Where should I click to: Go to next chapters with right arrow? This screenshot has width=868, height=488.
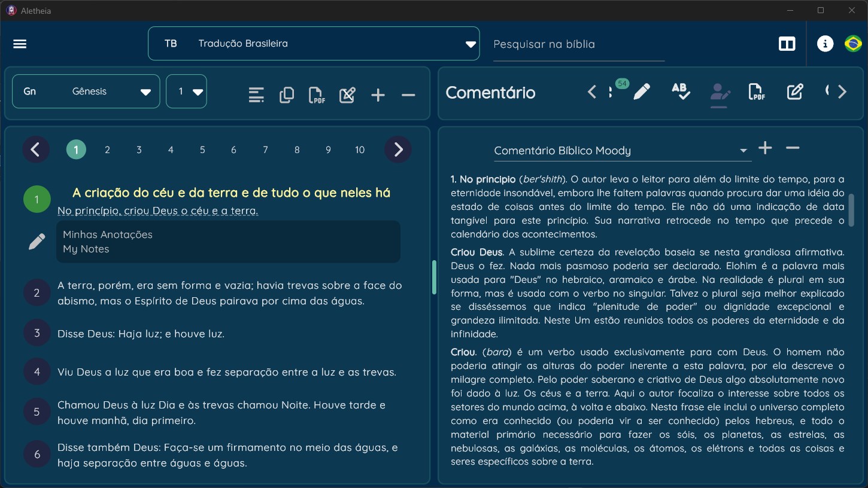tap(398, 150)
